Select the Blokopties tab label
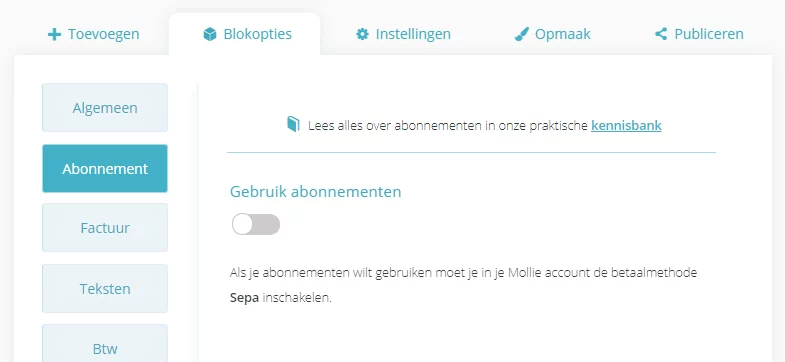 click(x=257, y=34)
